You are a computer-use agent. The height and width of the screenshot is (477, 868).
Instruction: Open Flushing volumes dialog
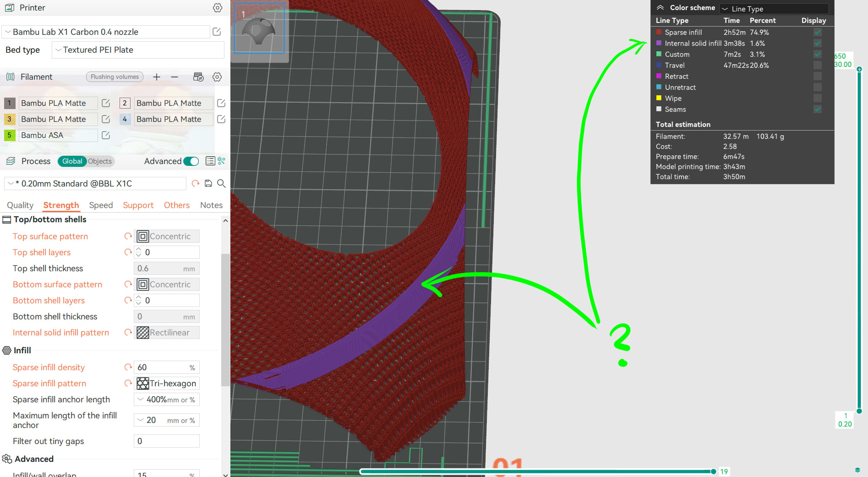(x=115, y=77)
